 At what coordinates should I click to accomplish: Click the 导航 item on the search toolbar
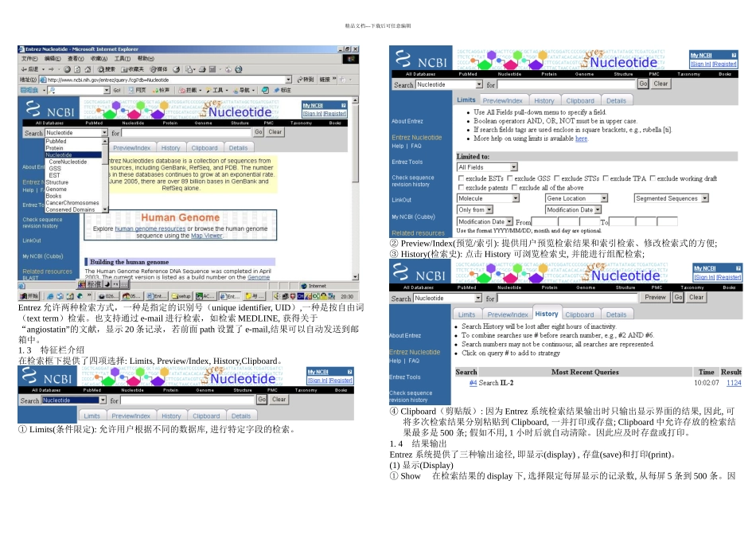(244, 90)
